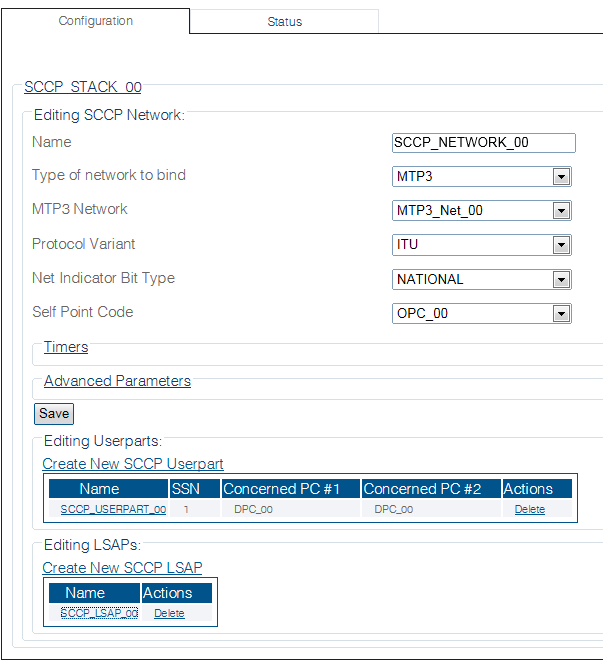Open Net Indicator Bit Type dropdown

[482, 280]
